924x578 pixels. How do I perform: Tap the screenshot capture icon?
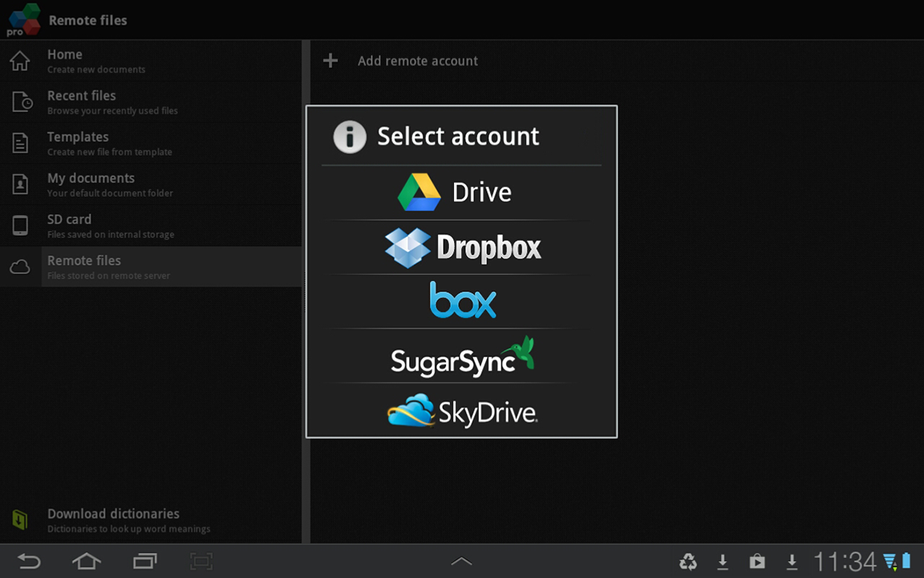pos(201,561)
